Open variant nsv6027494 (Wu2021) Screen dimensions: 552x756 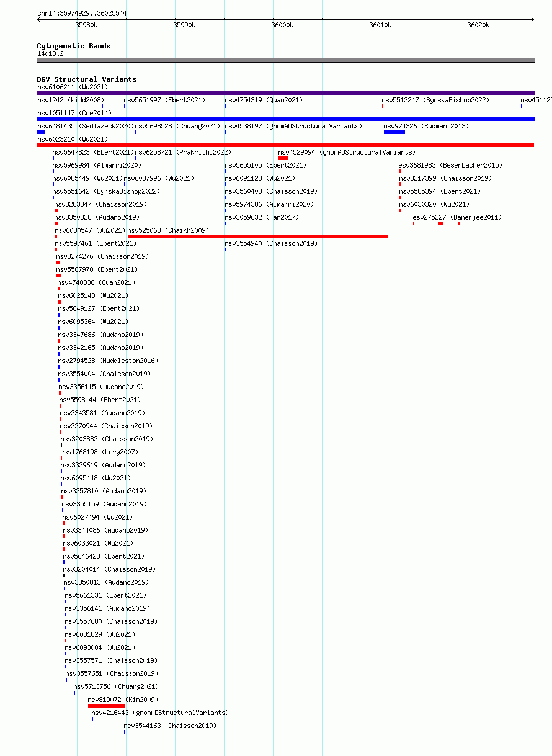[97, 517]
